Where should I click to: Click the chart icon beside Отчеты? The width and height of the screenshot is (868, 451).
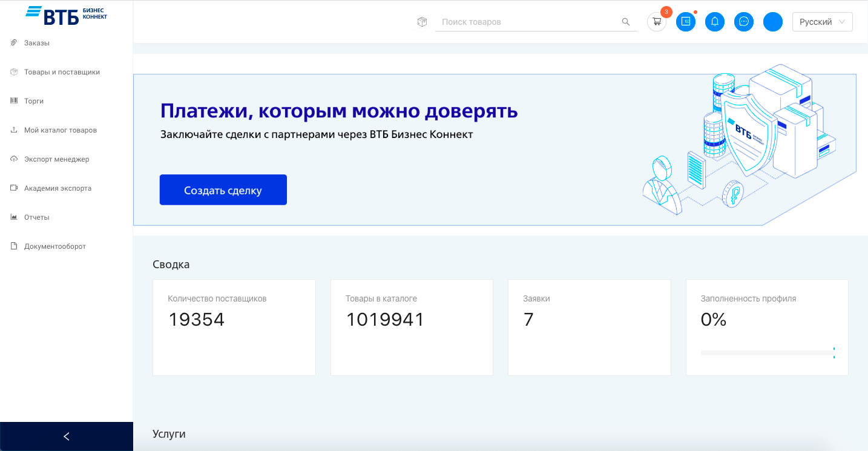pos(14,217)
